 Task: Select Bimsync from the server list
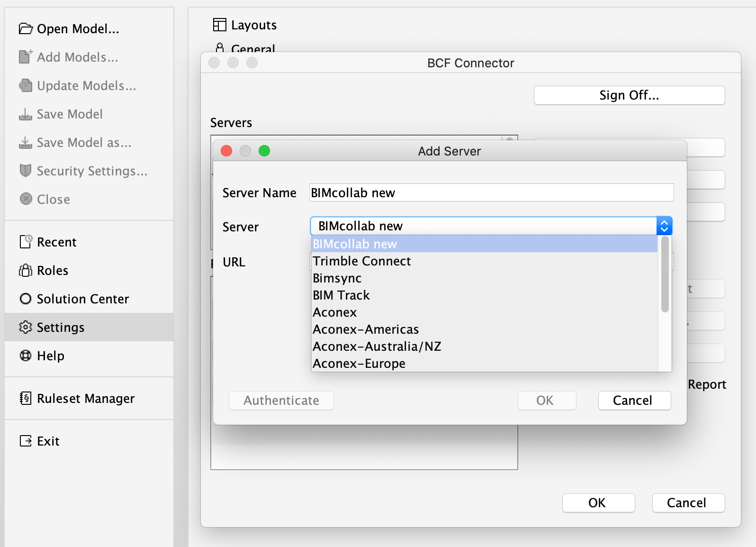tap(484, 278)
